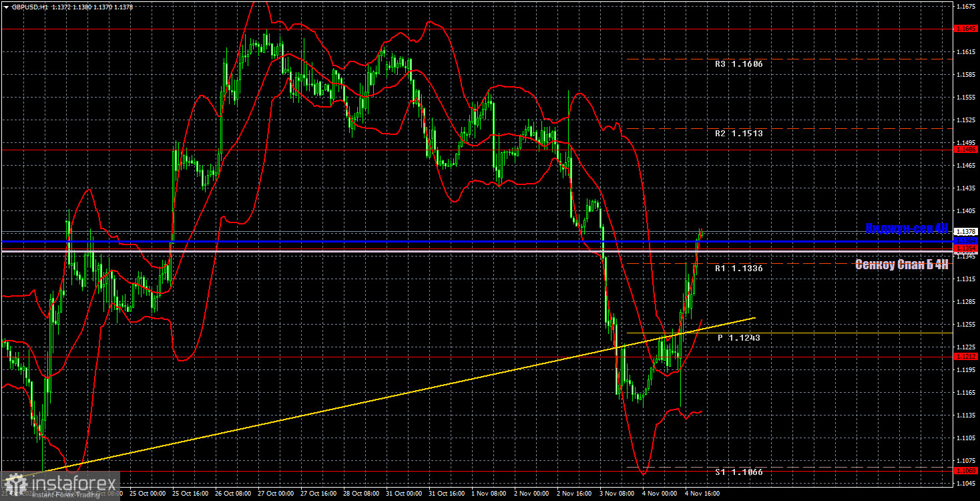Click the current price 1.1378 tag
Screen dimensions: 980x501
[x=966, y=231]
